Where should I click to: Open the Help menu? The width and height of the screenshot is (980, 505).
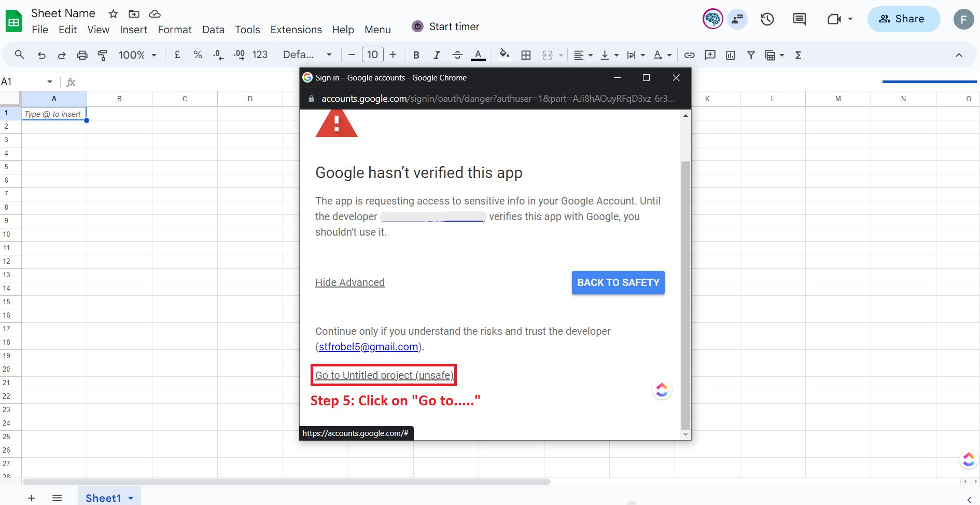point(343,30)
